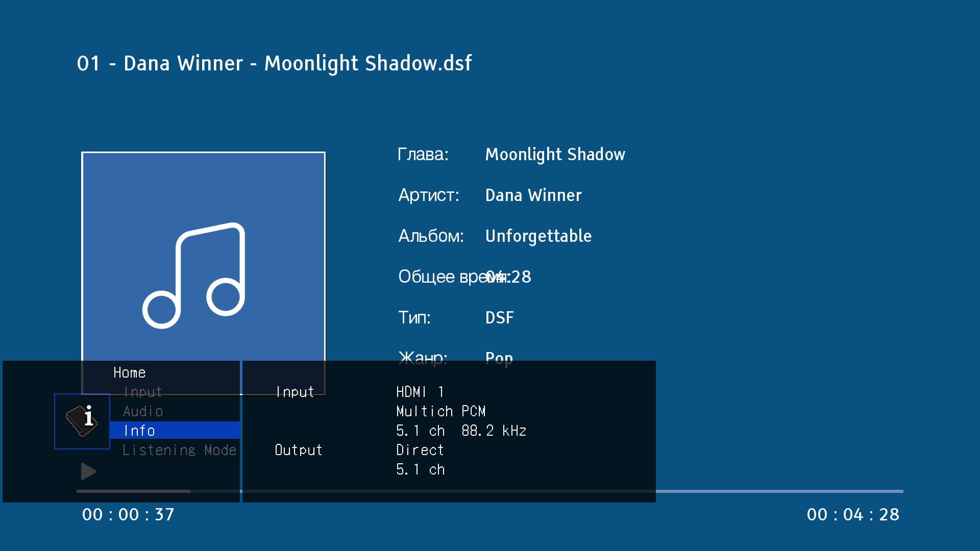Viewport: 980px width, 551px height.
Task: Click the elapsed time 00:00:37
Action: pos(128,514)
